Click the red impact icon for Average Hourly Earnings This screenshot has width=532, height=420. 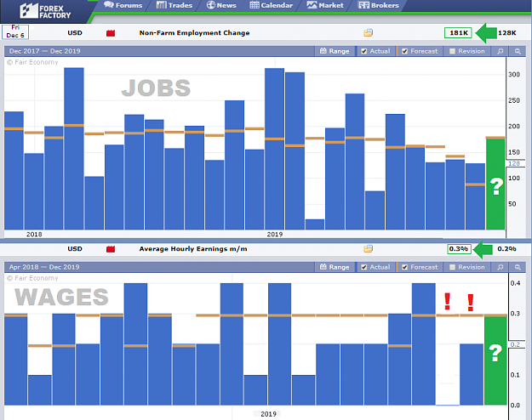click(111, 249)
